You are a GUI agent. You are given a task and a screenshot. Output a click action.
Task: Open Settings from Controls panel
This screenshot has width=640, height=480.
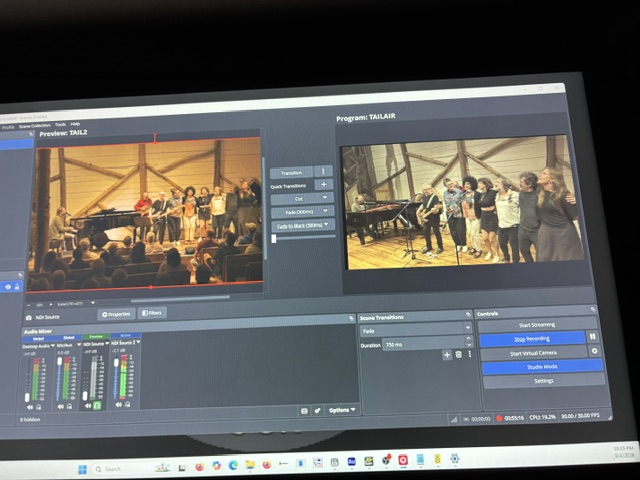pyautogui.click(x=543, y=380)
